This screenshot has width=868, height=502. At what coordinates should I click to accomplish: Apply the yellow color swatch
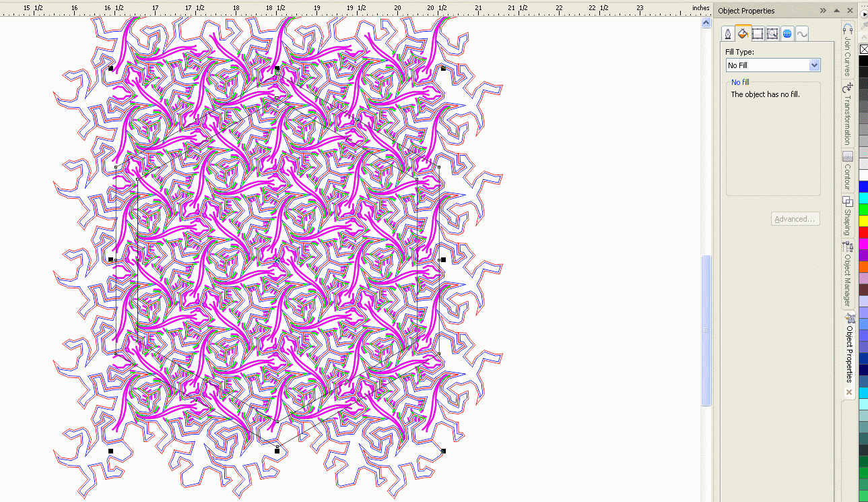point(864,221)
